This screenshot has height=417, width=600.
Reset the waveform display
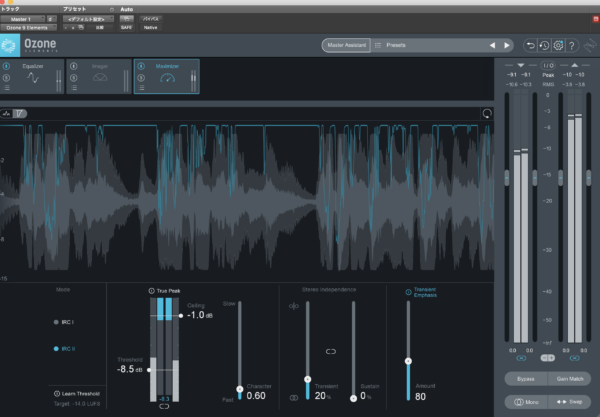[x=487, y=114]
